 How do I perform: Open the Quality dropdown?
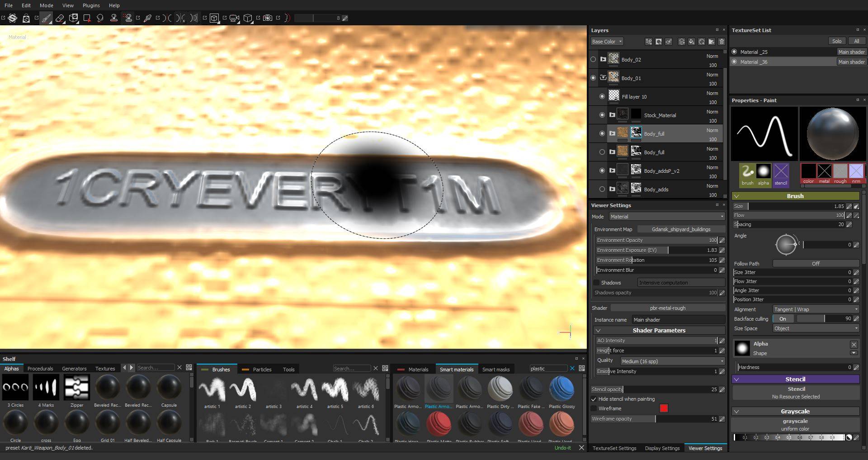(x=672, y=361)
